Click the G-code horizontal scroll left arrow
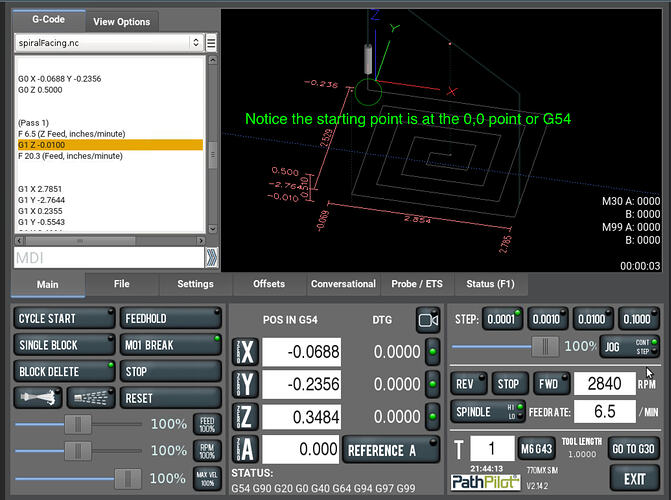The width and height of the screenshot is (671, 500). 19,241
